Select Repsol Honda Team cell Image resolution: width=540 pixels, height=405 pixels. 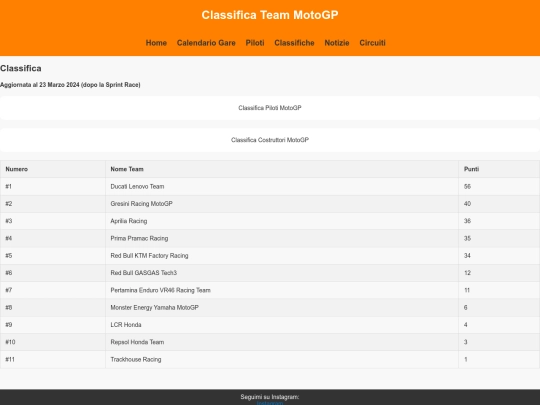[282, 342]
